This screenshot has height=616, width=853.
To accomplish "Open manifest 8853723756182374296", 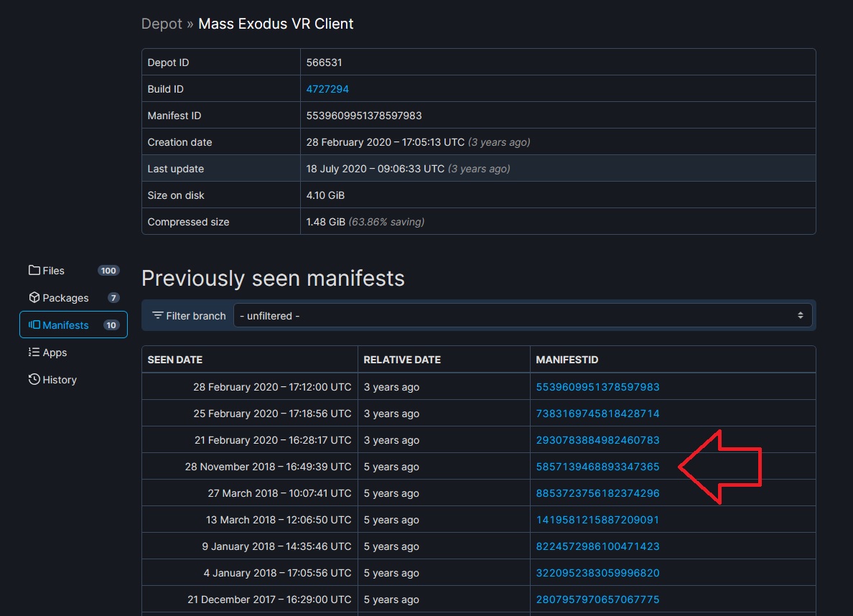I will click(x=597, y=493).
